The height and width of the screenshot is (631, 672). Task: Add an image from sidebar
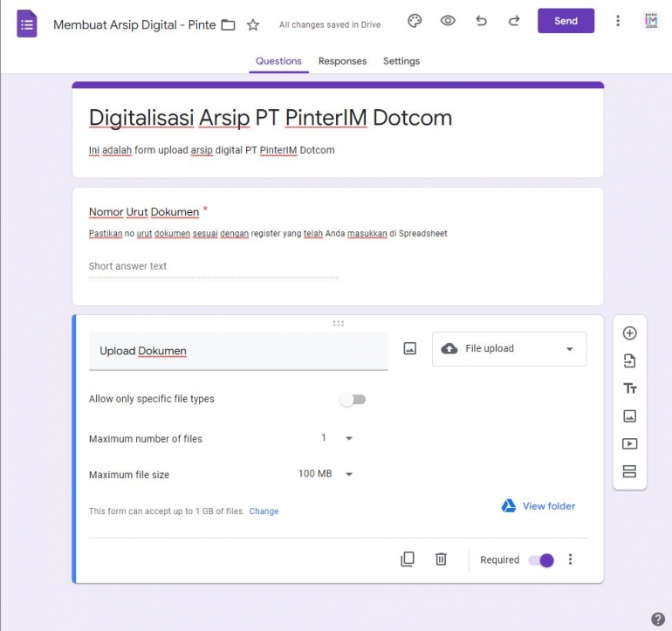click(629, 415)
